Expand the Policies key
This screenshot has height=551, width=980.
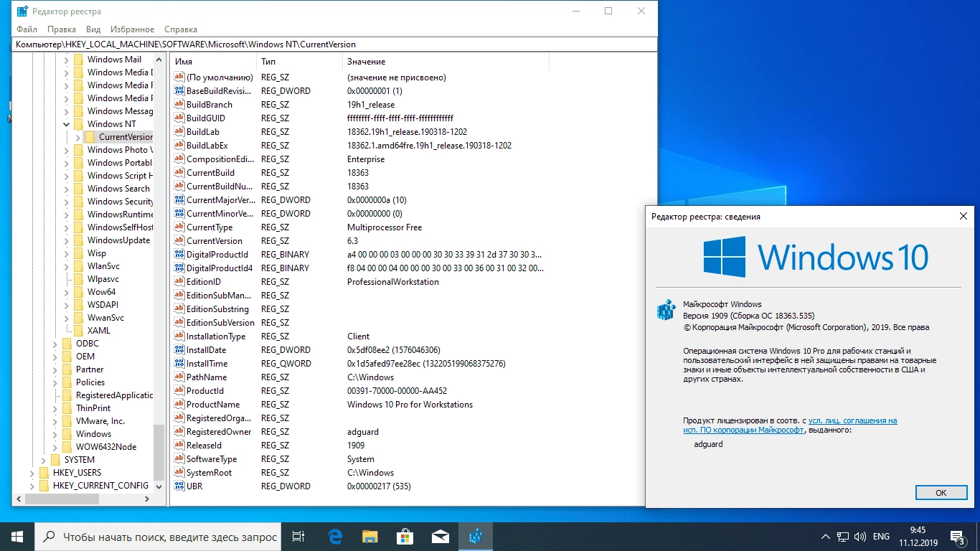55,382
